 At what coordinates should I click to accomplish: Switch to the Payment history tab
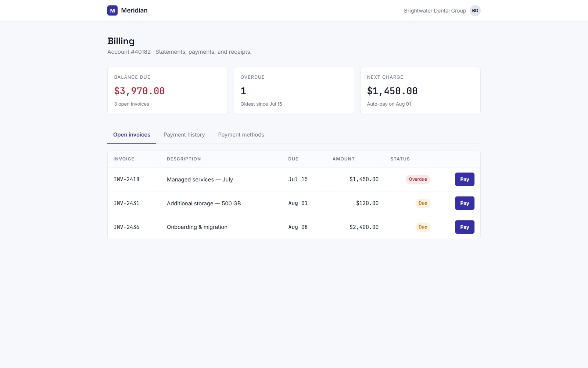coord(184,135)
